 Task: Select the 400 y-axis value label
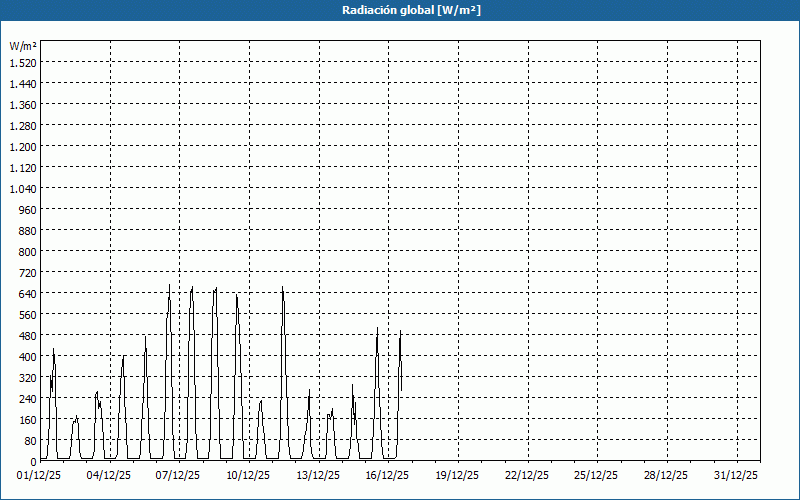pyautogui.click(x=27, y=356)
